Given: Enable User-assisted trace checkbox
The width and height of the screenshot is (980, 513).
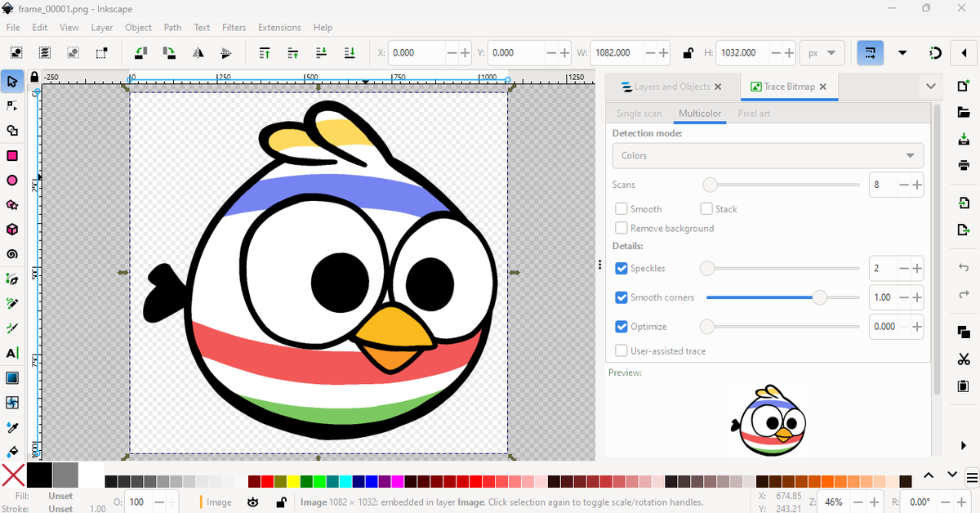Looking at the screenshot, I should 621,351.
